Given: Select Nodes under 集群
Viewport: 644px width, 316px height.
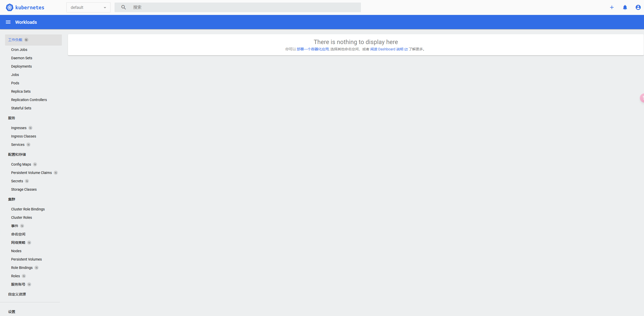Looking at the screenshot, I should [x=16, y=251].
